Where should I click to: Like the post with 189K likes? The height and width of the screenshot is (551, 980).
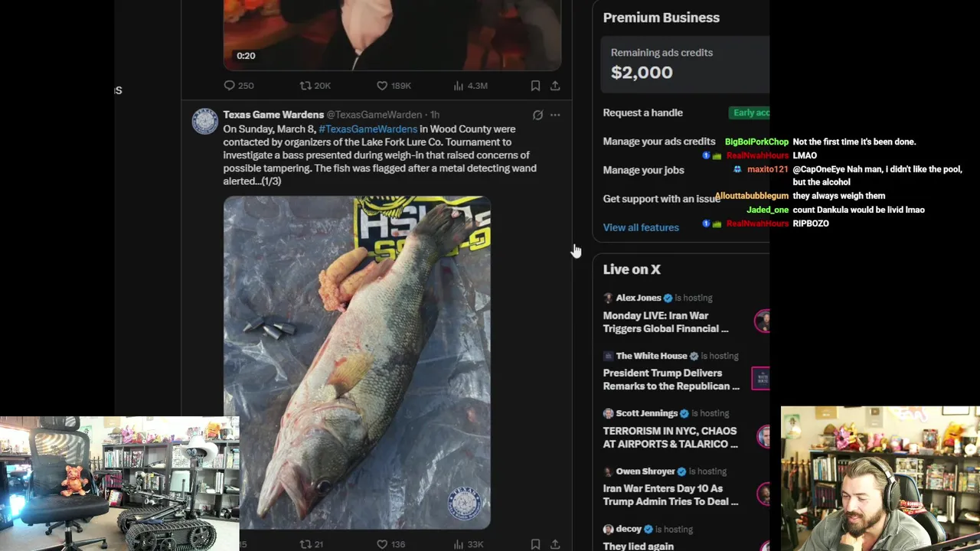click(x=394, y=86)
